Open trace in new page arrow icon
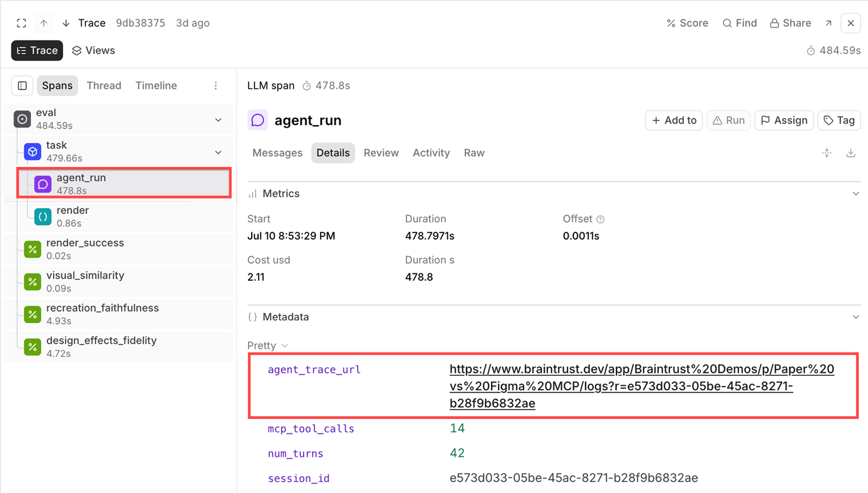Screen dimensions: 868x493 829,23
